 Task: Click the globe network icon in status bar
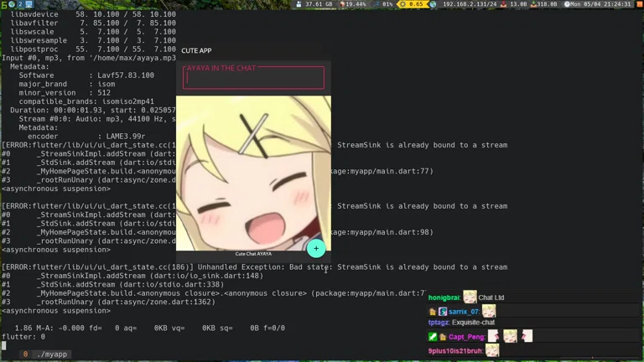tap(433, 4)
